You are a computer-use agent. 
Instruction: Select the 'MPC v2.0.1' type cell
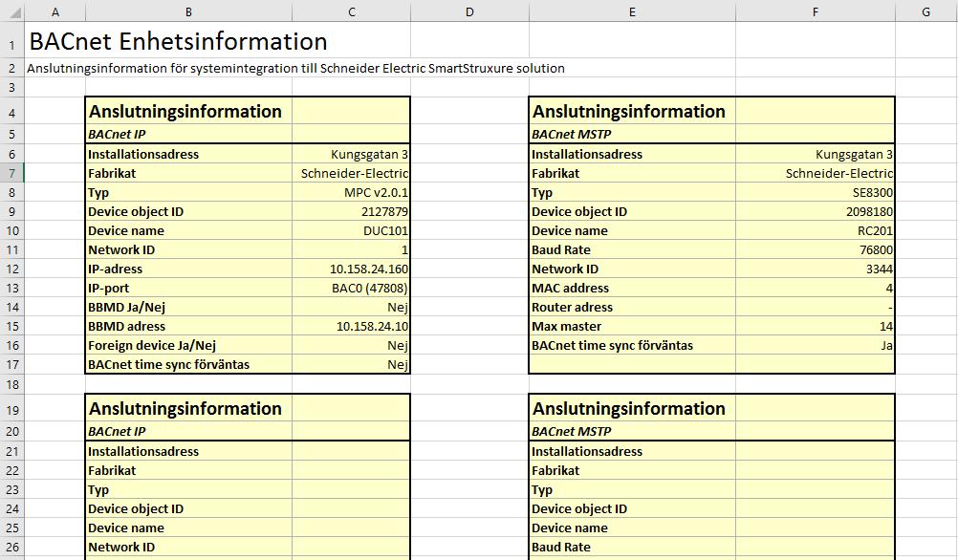point(351,193)
